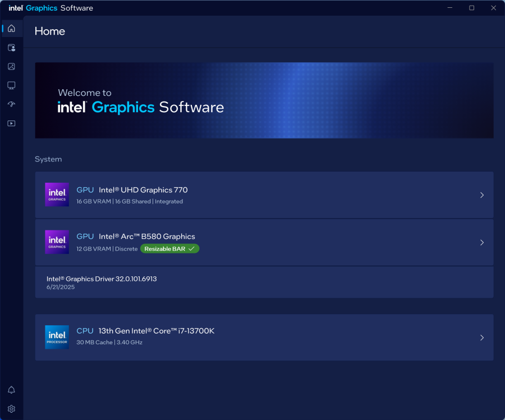Open the Performance gauge sidebar icon
This screenshot has height=420, width=505.
click(11, 104)
